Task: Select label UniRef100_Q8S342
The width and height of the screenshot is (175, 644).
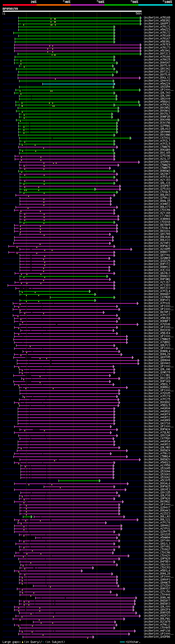Action: pos(157,69)
